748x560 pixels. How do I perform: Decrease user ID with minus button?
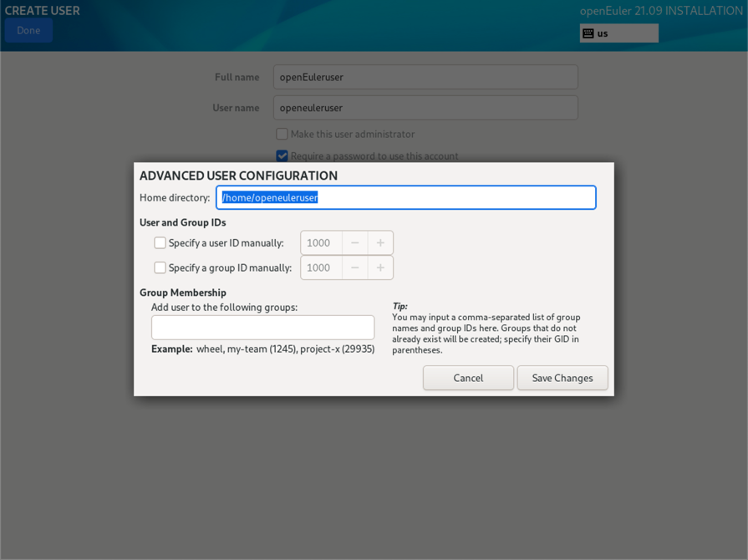click(354, 243)
